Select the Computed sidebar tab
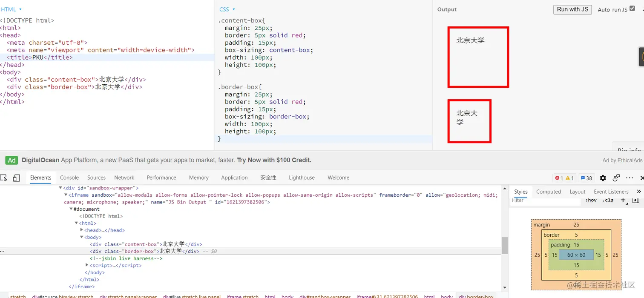Image resolution: width=644 pixels, height=298 pixels. [549, 192]
